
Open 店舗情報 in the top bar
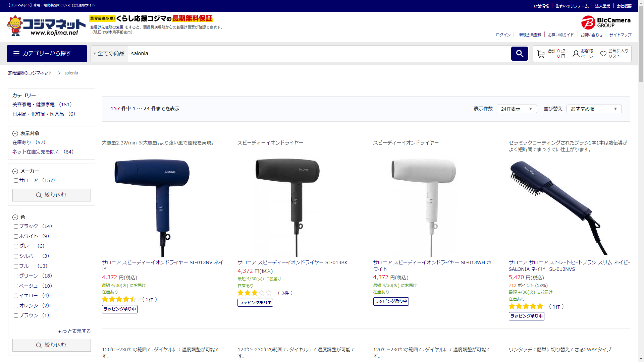[x=541, y=6]
